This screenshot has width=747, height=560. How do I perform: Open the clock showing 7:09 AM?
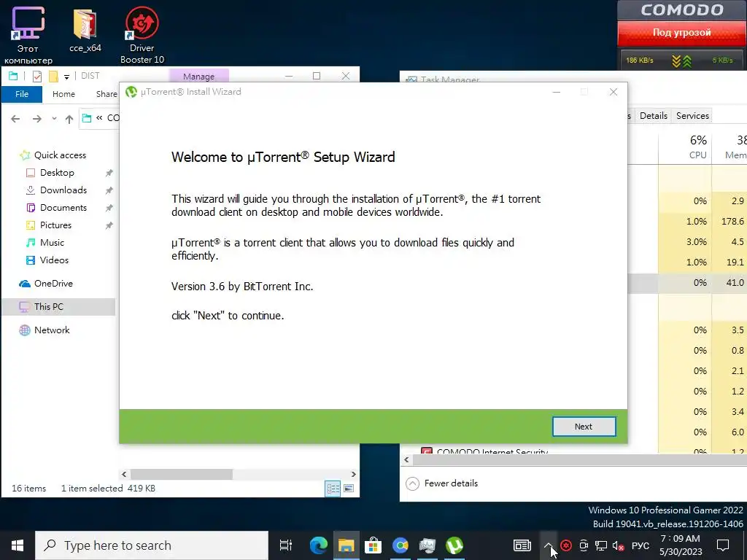(x=681, y=545)
